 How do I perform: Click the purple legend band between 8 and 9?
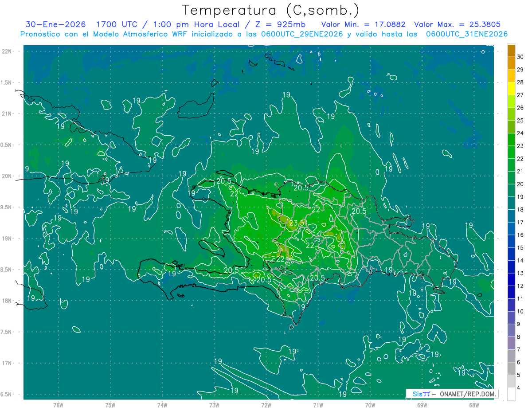click(x=511, y=330)
